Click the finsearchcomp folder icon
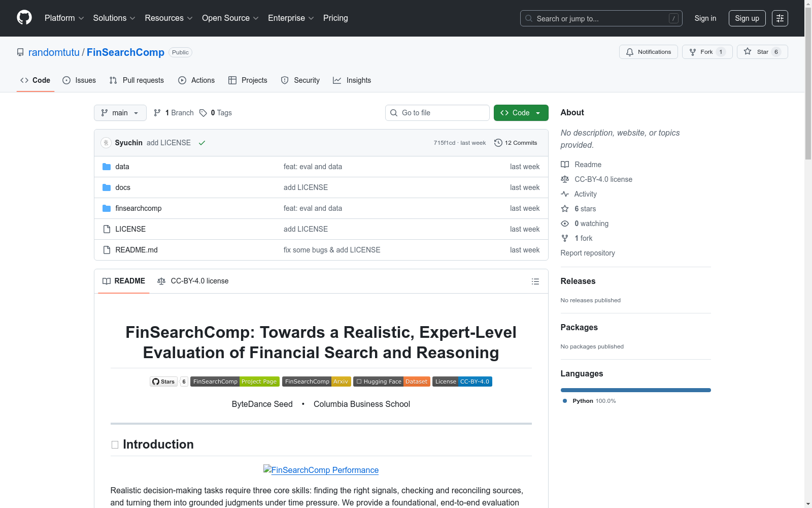 [107, 208]
